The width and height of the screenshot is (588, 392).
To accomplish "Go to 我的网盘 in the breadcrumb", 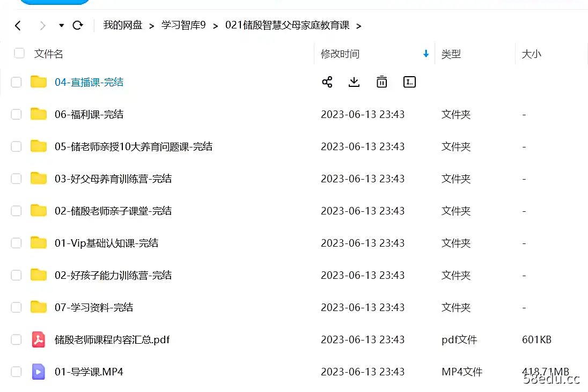I will pyautogui.click(x=123, y=25).
